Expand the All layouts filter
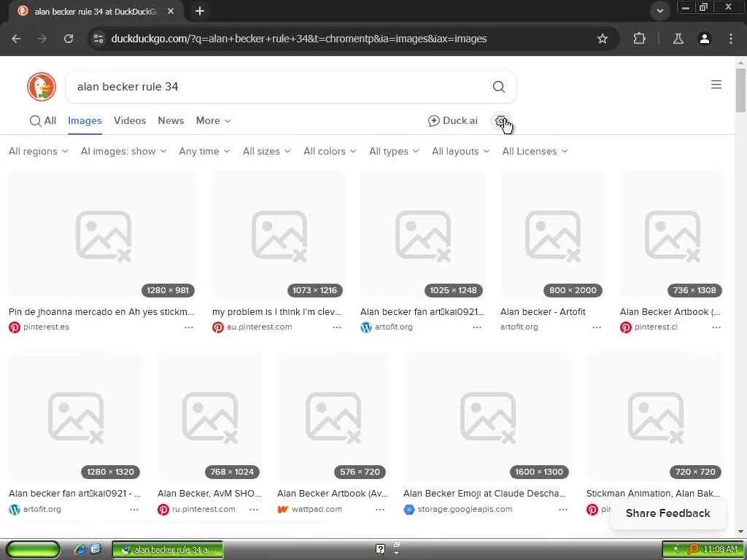Image resolution: width=747 pixels, height=560 pixels. [461, 152]
